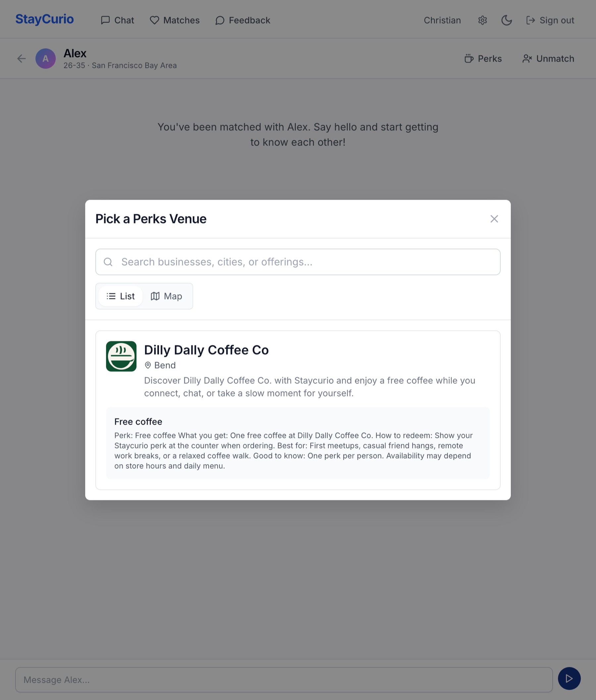This screenshot has height=700, width=596.
Task: Open the Perks button with coffee icon
Action: (483, 58)
